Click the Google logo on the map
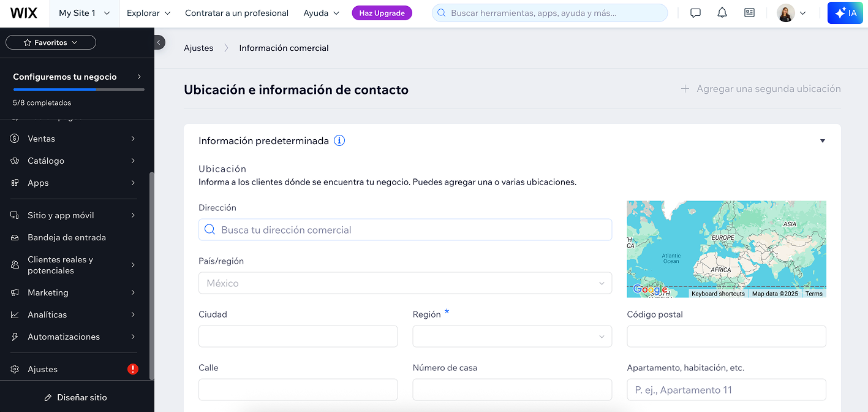The width and height of the screenshot is (868, 412). pos(650,289)
